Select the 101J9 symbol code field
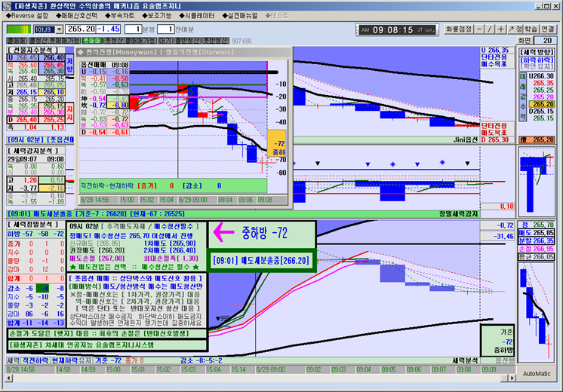 pos(45,29)
